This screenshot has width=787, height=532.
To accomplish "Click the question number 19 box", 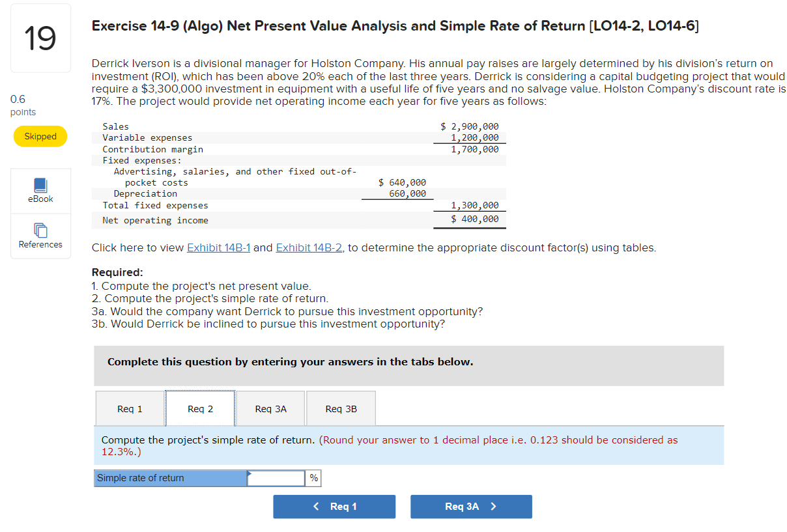I will pos(40,38).
